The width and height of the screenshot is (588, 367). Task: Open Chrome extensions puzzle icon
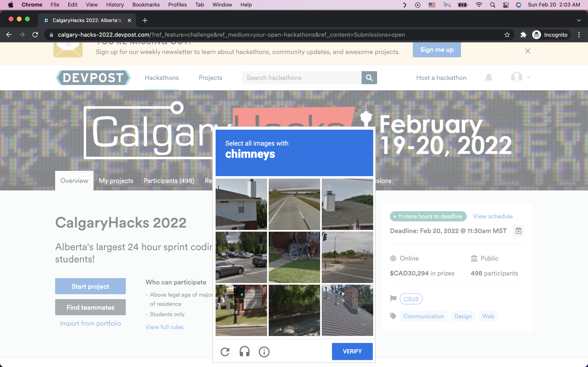[523, 35]
